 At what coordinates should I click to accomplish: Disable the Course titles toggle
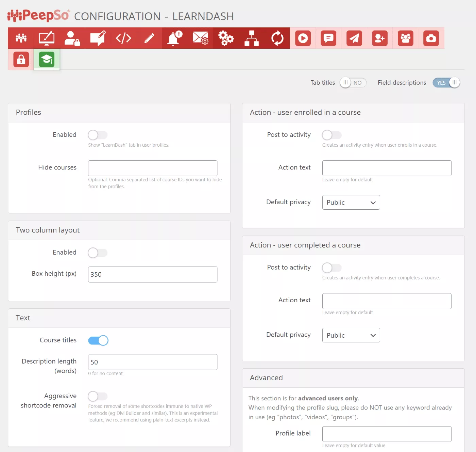click(98, 340)
